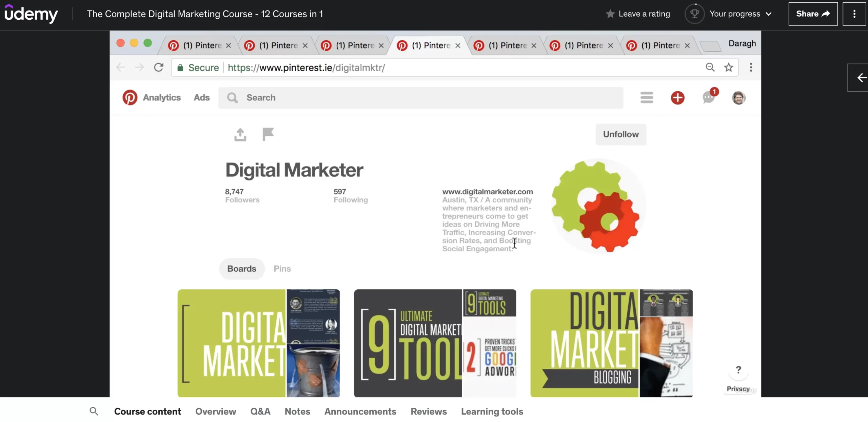Viewport: 868px width, 422px height.
Task: Click the Share button
Action: (813, 14)
